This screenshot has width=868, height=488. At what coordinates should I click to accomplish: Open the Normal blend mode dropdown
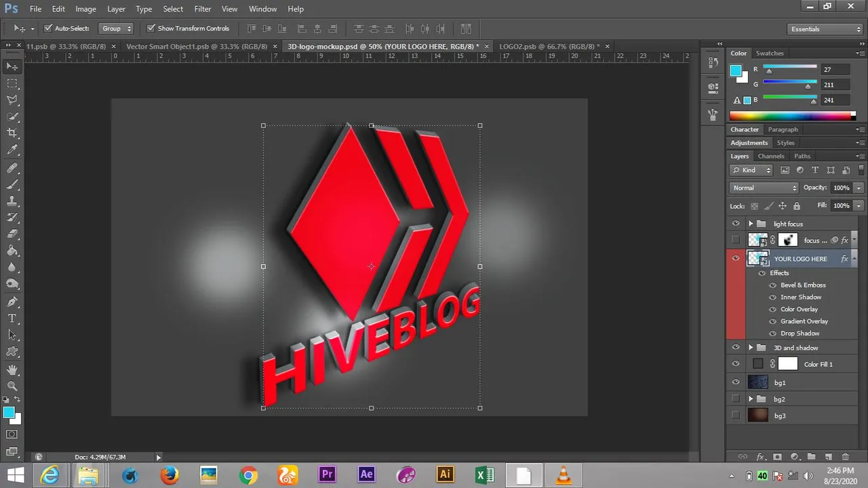pyautogui.click(x=764, y=188)
